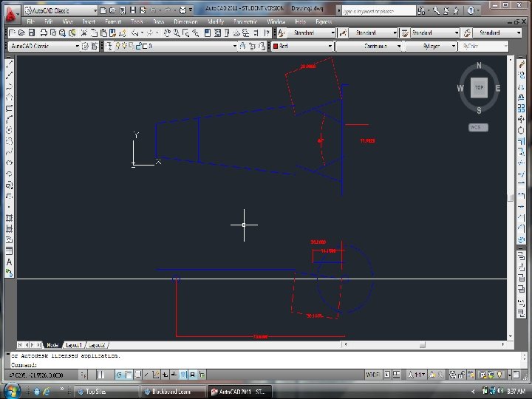Open the Red color control dropdown
Screen dimensions: 532x399
tap(302, 46)
